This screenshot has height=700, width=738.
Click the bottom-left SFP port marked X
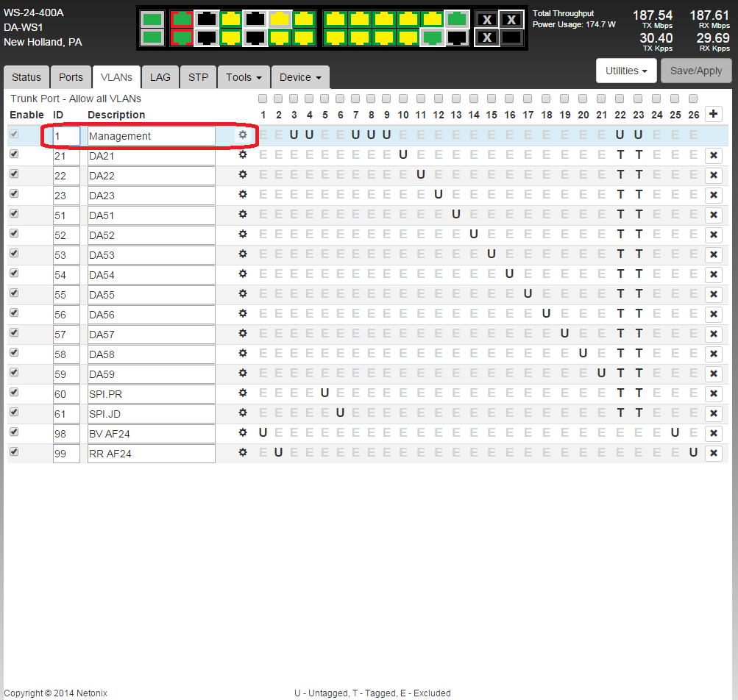coord(487,37)
